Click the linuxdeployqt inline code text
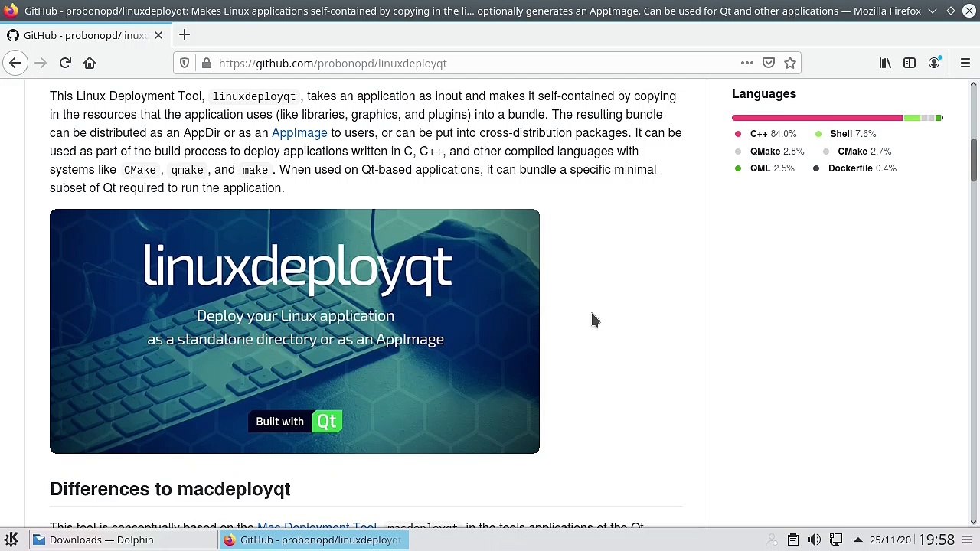The width and height of the screenshot is (980, 551). [254, 96]
